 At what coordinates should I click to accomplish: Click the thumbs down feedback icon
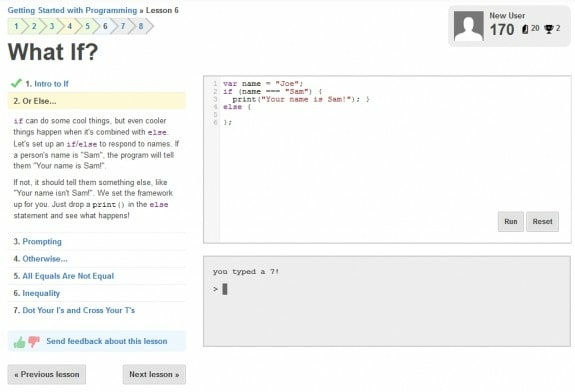tap(34, 341)
